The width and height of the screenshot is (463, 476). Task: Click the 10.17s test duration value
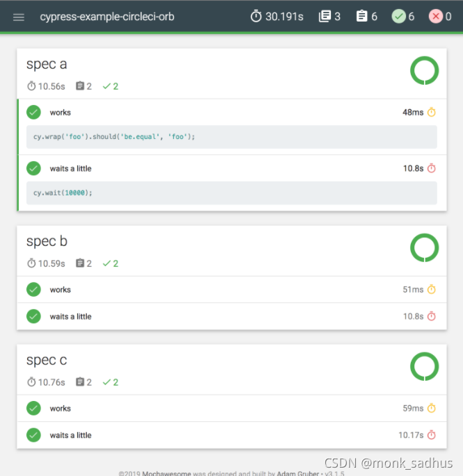point(411,436)
